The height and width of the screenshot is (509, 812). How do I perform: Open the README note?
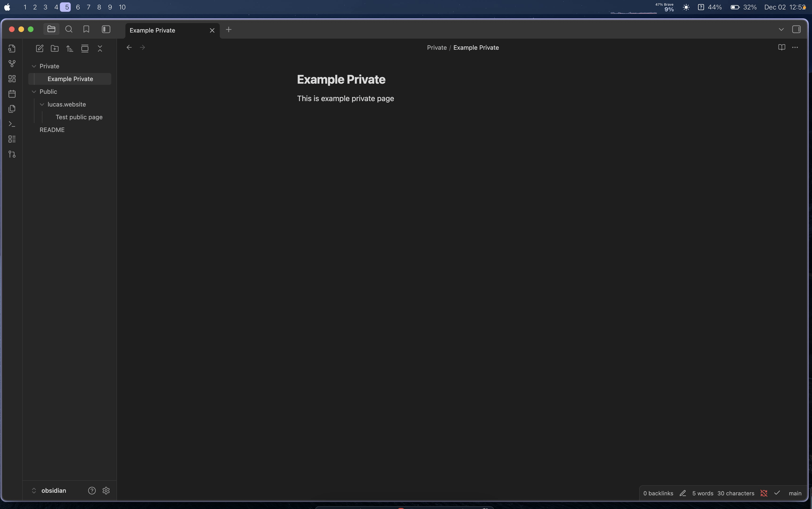[x=52, y=130]
